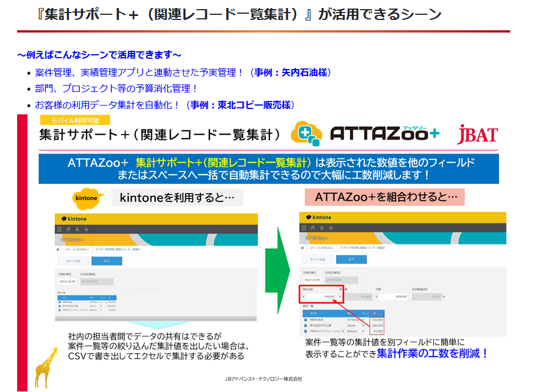Click the kintoneを利用すると… heading box
This screenshot has height=392, width=541.
pos(177,197)
